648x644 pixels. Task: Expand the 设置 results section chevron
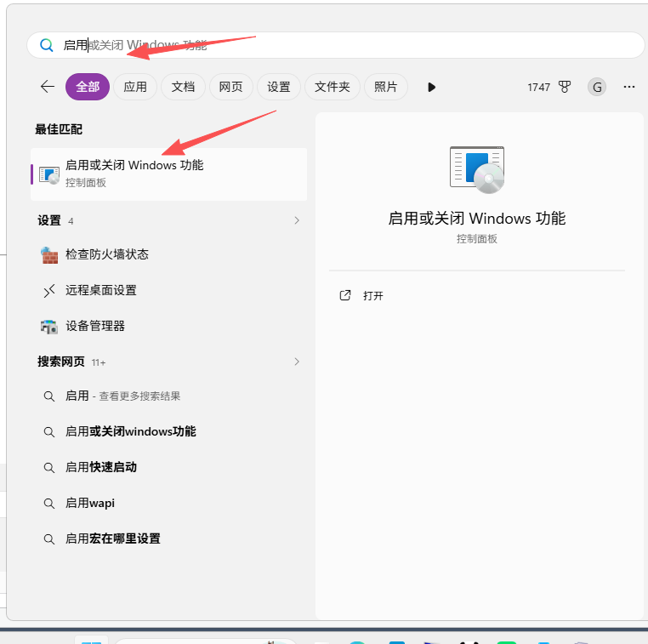click(296, 220)
